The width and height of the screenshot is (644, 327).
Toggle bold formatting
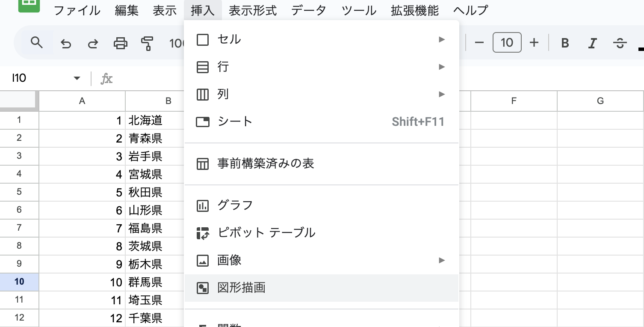pos(565,43)
